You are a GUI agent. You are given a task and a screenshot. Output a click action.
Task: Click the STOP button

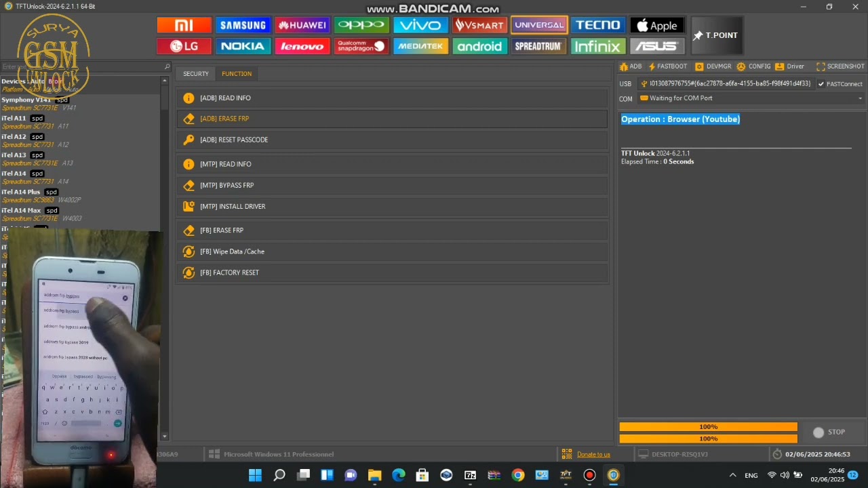(x=829, y=432)
